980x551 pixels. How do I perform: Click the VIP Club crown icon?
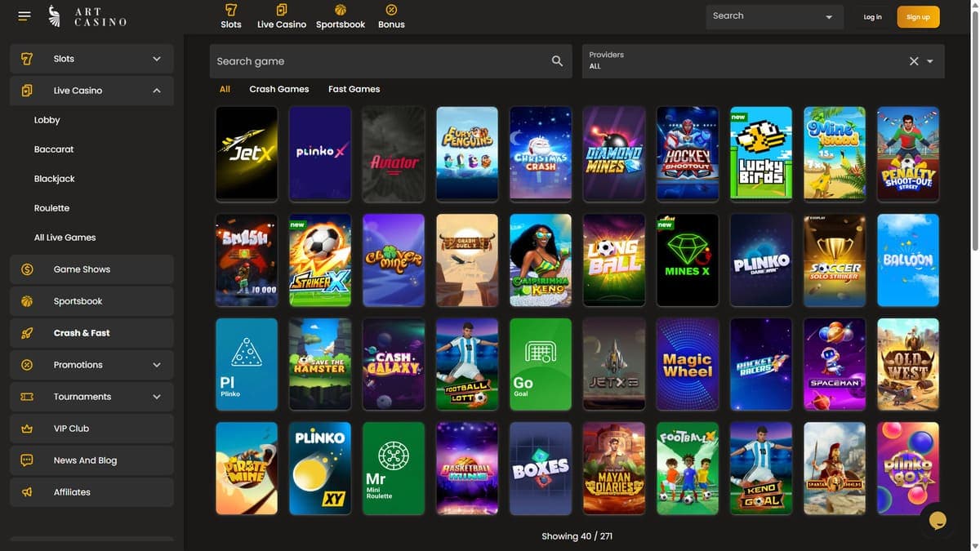pyautogui.click(x=27, y=429)
